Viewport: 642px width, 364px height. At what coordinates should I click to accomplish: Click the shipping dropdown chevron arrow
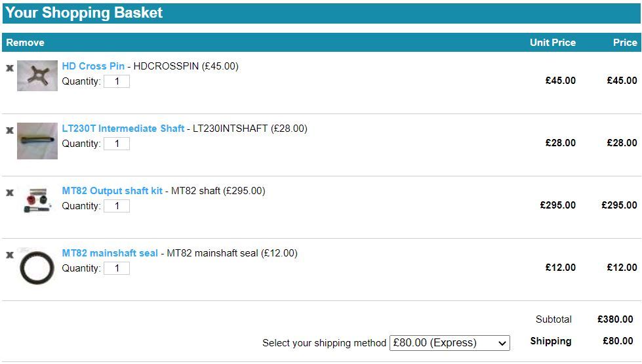(x=502, y=344)
